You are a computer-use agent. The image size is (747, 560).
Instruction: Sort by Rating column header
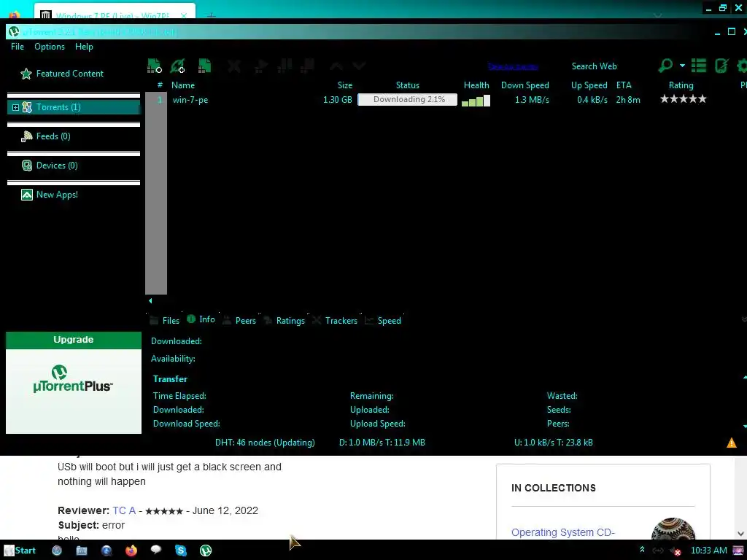click(681, 85)
